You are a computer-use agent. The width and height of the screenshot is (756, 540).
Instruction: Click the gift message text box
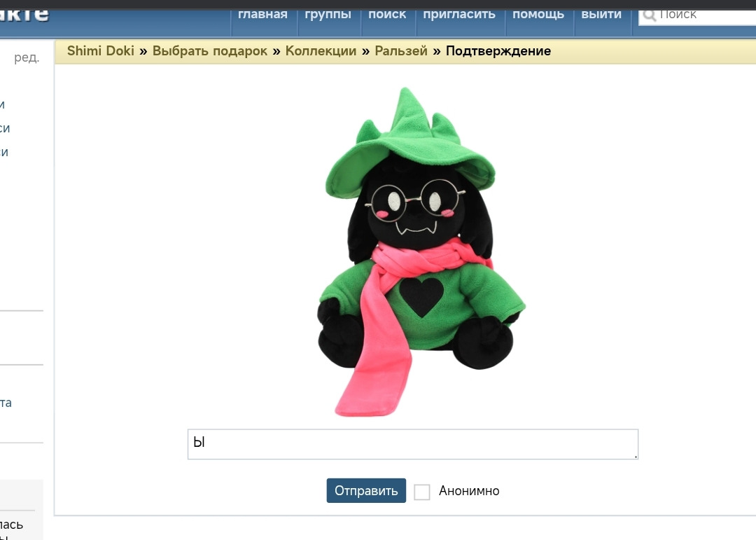click(413, 444)
